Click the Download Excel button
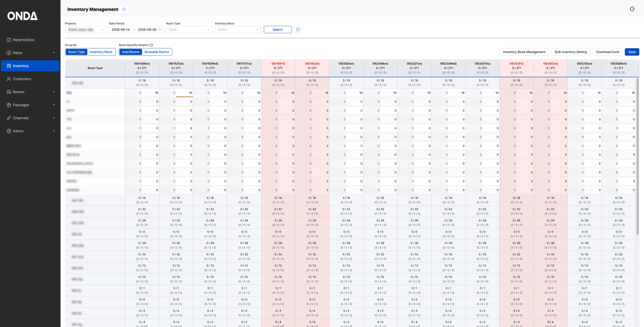Viewport: 644px width, 327px height. tap(608, 52)
